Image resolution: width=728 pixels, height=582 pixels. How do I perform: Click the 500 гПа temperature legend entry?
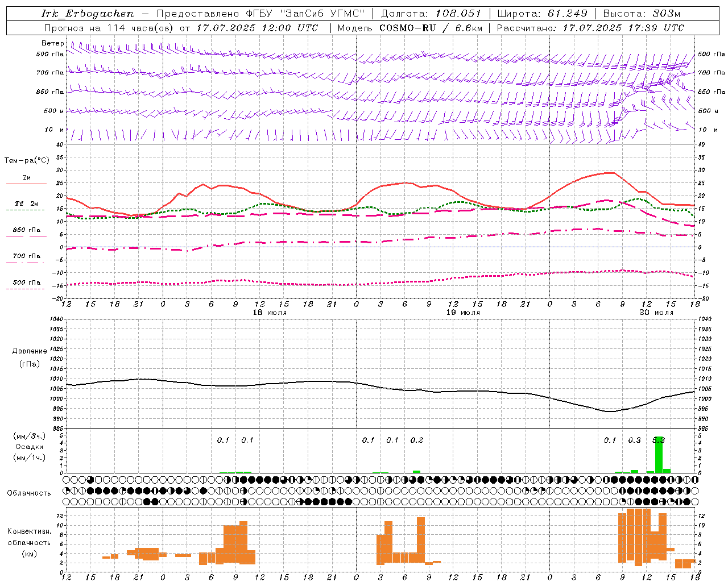[26, 282]
